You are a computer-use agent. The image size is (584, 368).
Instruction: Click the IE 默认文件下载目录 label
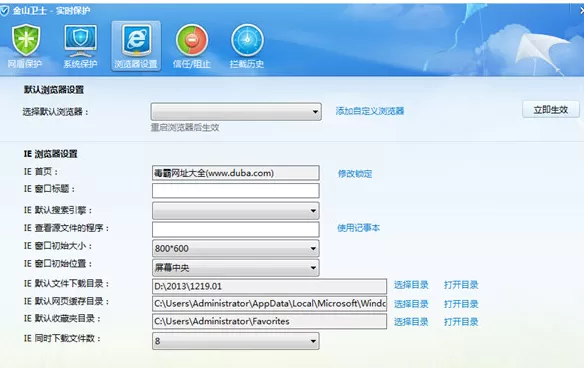coord(66,284)
